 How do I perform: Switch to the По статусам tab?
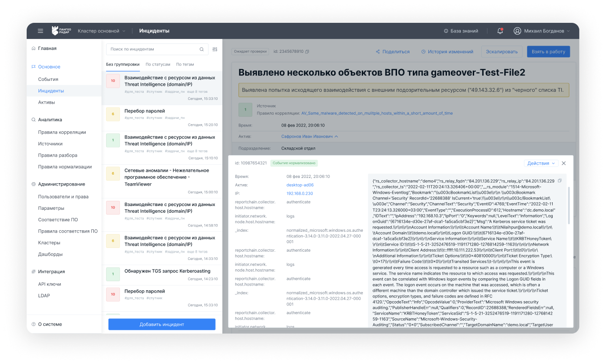point(158,64)
